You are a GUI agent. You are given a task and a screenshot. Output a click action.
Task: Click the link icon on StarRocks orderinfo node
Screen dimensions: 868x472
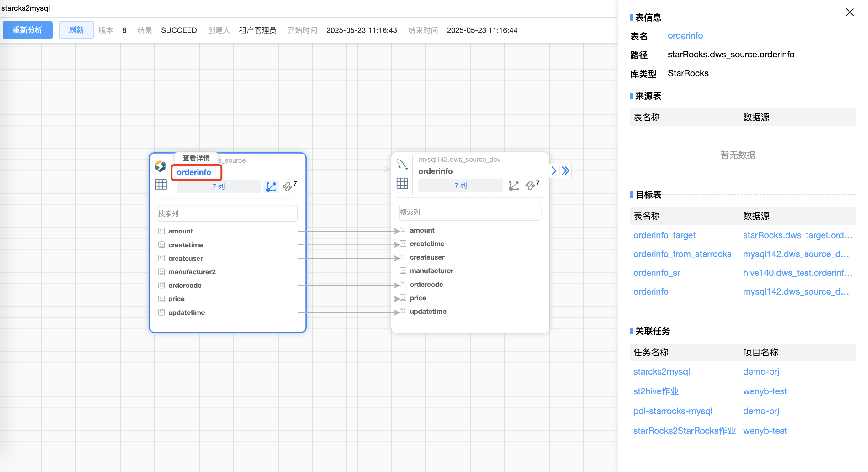[x=288, y=186]
